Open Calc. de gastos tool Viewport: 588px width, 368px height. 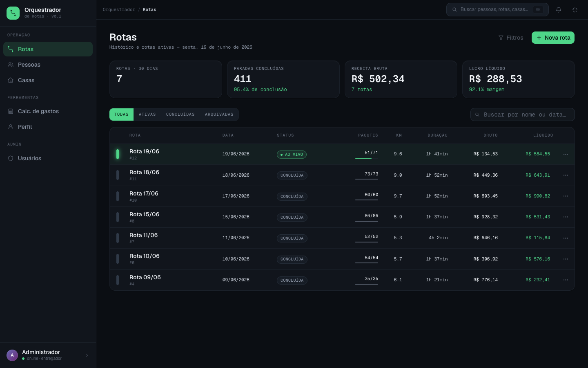[x=48, y=111]
